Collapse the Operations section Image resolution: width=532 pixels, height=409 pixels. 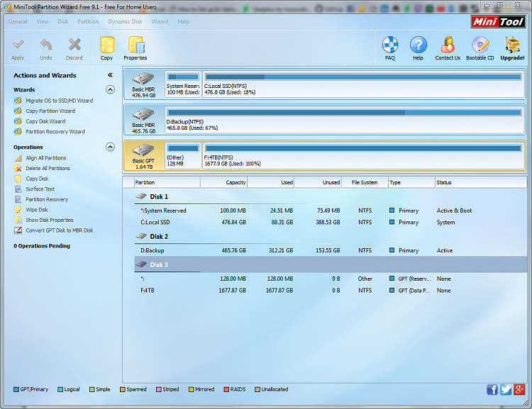click(x=110, y=147)
